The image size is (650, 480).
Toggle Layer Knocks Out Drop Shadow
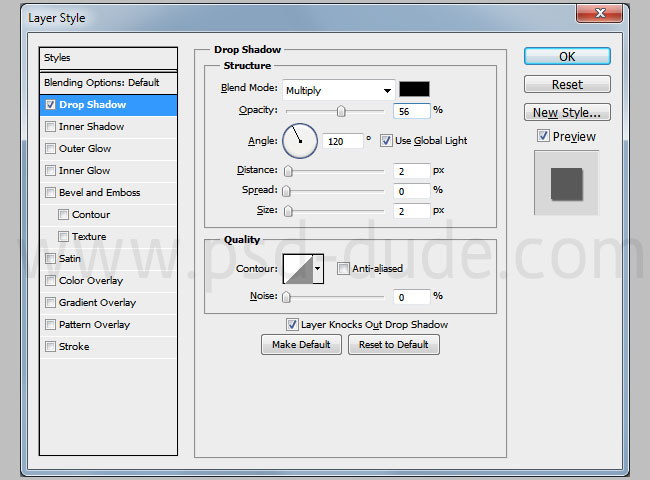click(292, 325)
